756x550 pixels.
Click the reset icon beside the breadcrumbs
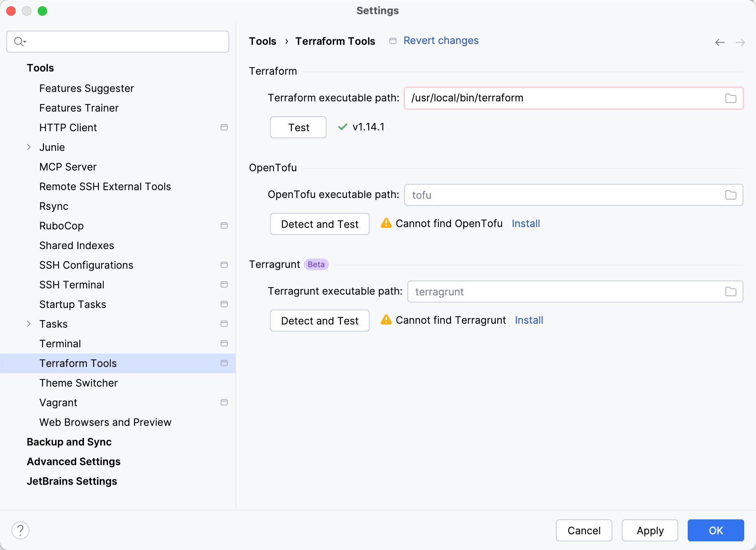pos(392,40)
